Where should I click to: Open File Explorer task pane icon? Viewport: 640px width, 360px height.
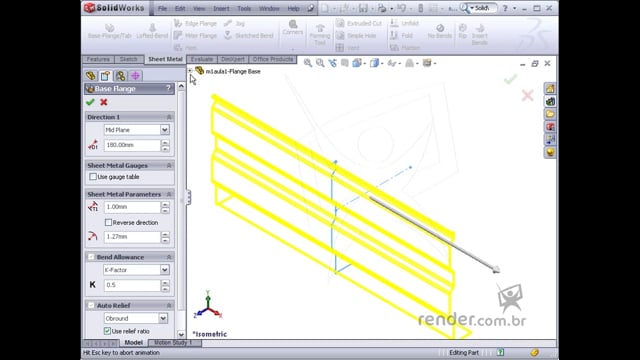550,114
